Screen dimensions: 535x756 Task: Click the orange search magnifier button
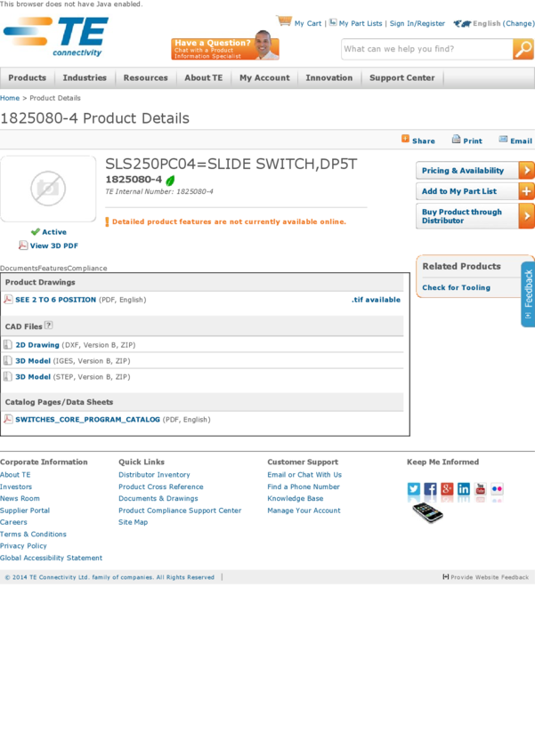(523, 50)
